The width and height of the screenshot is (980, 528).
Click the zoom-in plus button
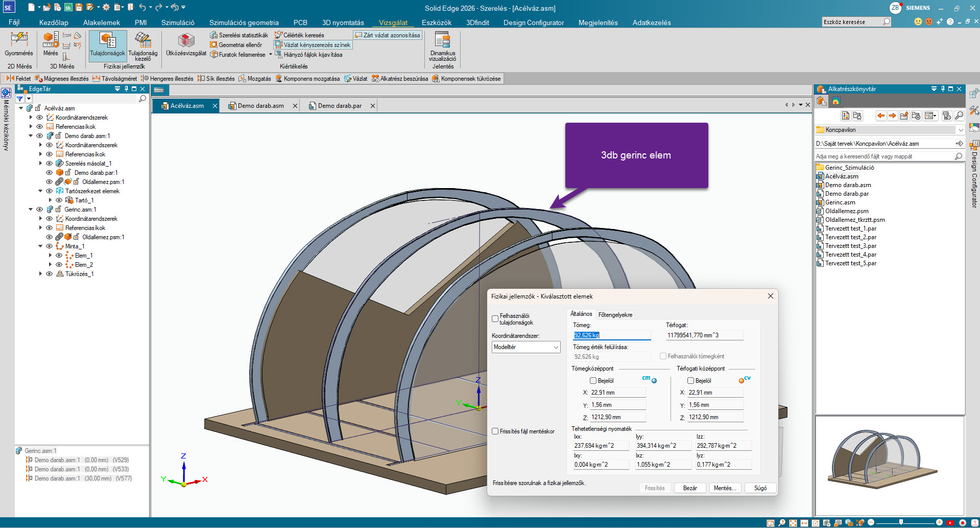coord(939,522)
